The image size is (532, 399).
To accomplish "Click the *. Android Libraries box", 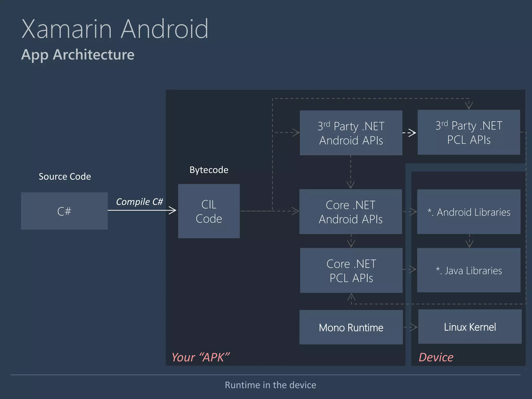I will tap(469, 212).
